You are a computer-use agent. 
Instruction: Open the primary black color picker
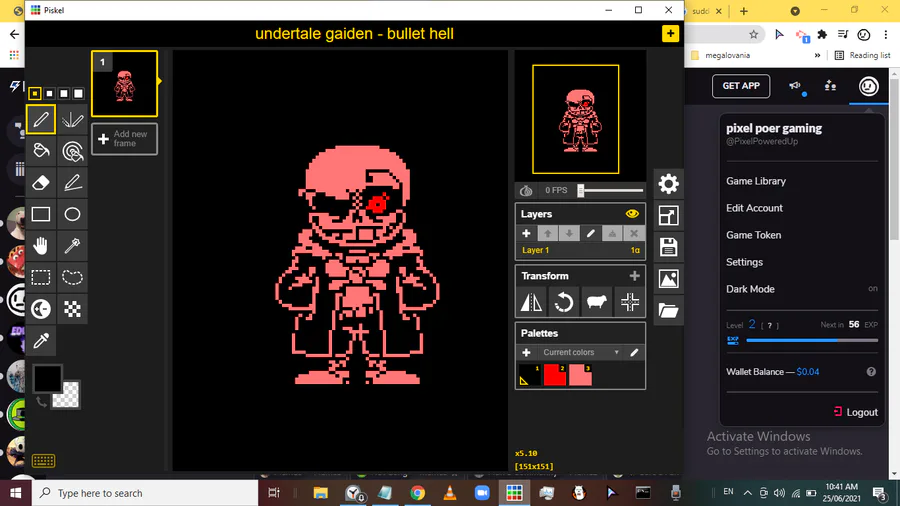[47, 379]
